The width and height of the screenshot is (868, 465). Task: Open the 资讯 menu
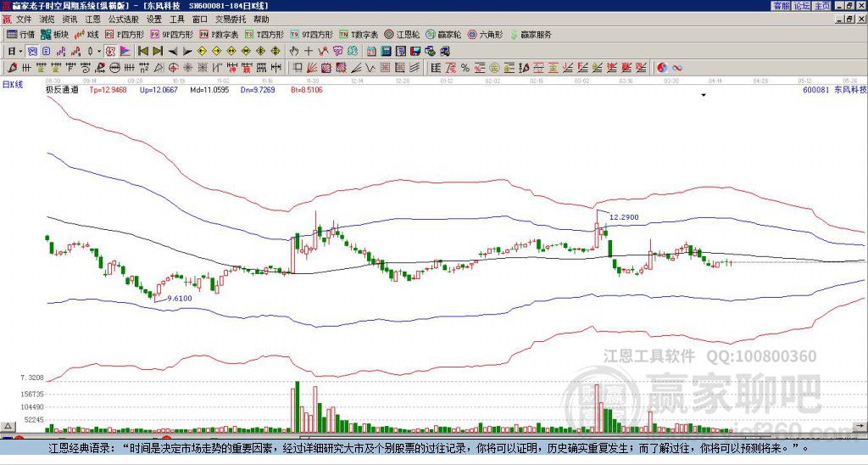(70, 20)
